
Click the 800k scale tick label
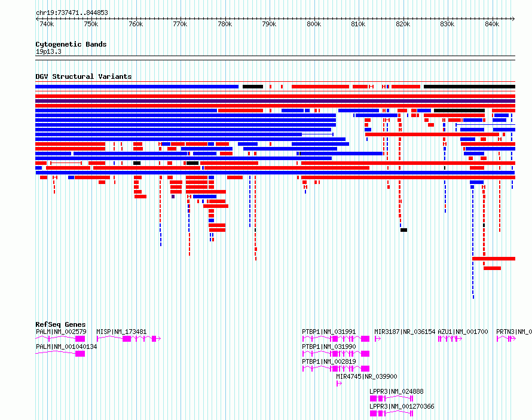[x=314, y=24]
